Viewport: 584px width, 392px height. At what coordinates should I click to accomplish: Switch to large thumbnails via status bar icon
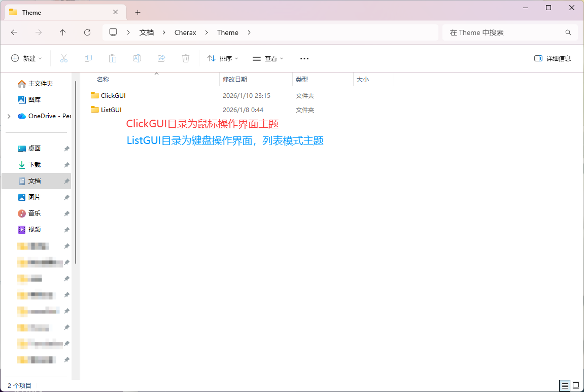576,385
